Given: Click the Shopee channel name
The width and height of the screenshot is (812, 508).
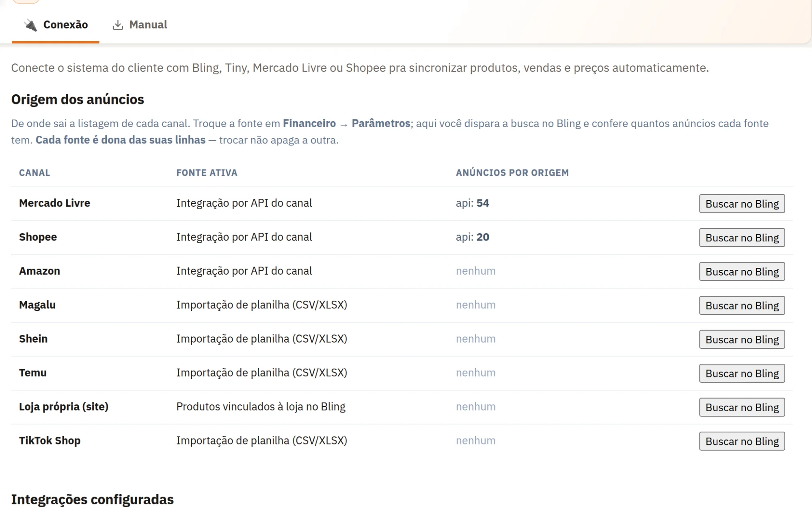Looking at the screenshot, I should [38, 237].
